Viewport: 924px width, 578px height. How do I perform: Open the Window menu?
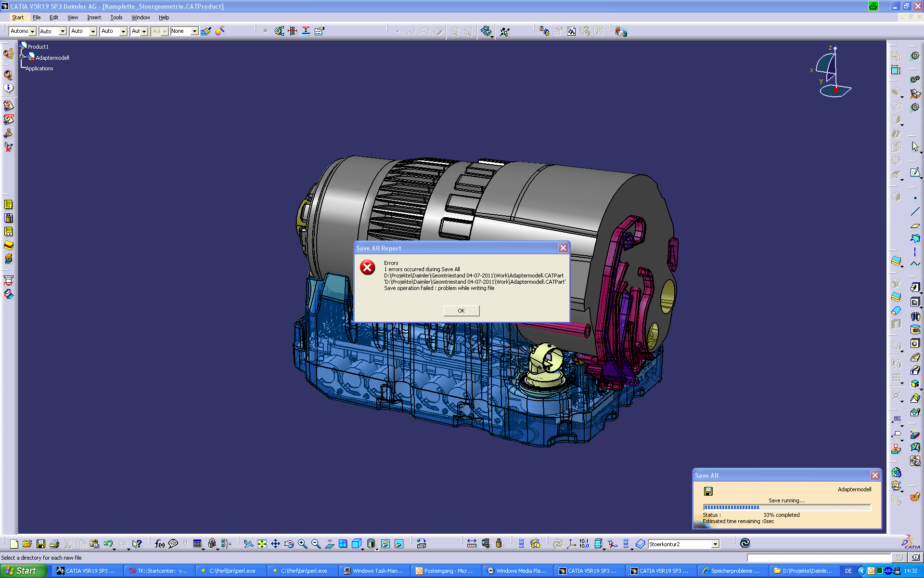tap(141, 17)
